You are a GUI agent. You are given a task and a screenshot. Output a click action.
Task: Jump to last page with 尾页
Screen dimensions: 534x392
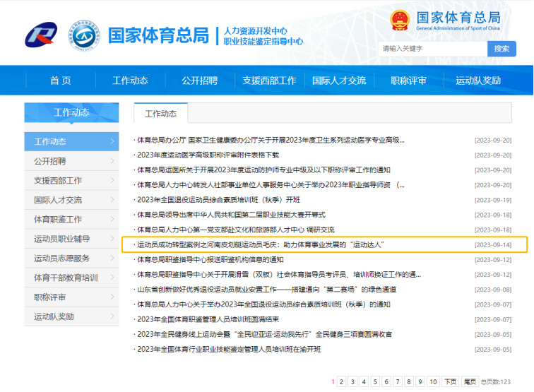pos(470,382)
